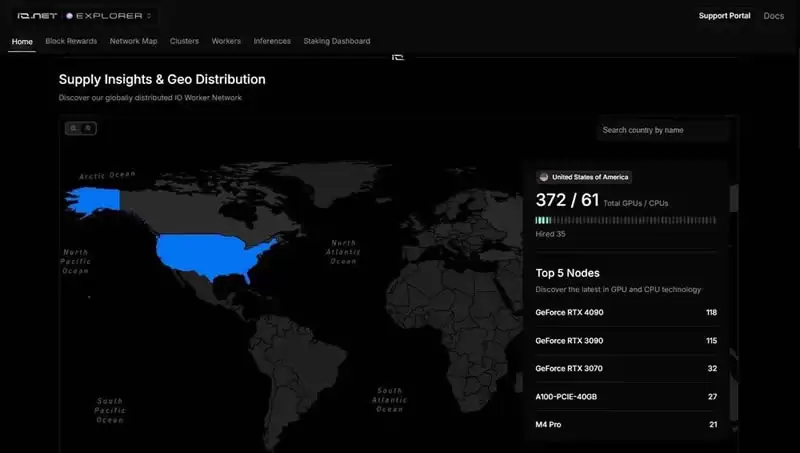Open the Block Rewards tab
This screenshot has height=453, width=800.
[71, 41]
